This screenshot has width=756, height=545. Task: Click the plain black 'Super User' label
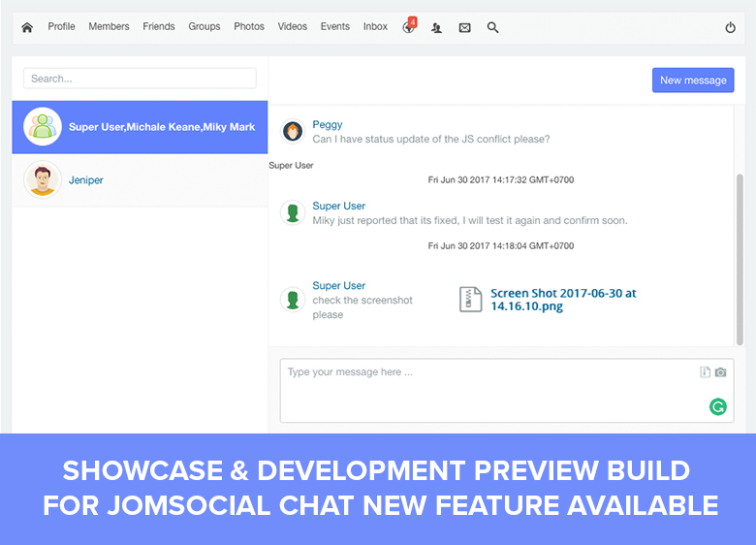click(291, 166)
